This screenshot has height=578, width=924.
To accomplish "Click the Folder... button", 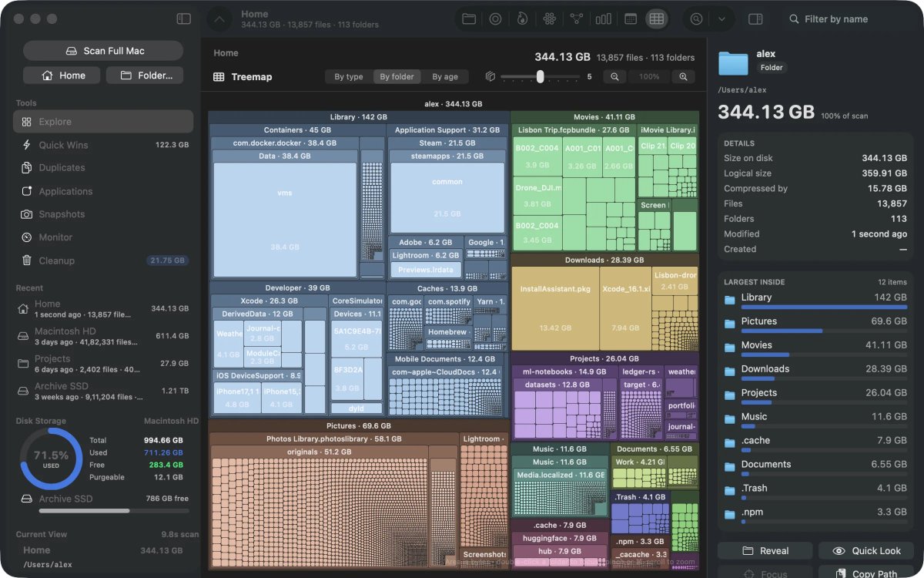I will click(x=145, y=76).
